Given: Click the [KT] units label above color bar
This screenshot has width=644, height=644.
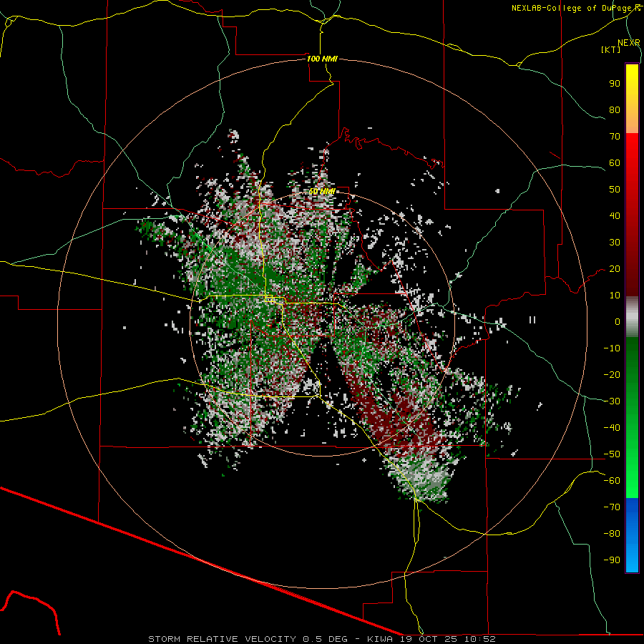Looking at the screenshot, I should pos(611,49).
